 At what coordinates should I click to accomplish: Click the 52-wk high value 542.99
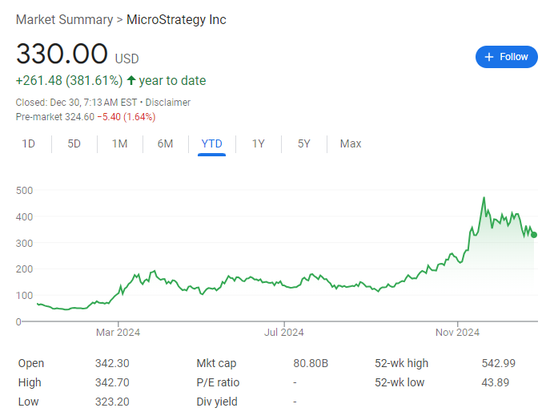498,363
